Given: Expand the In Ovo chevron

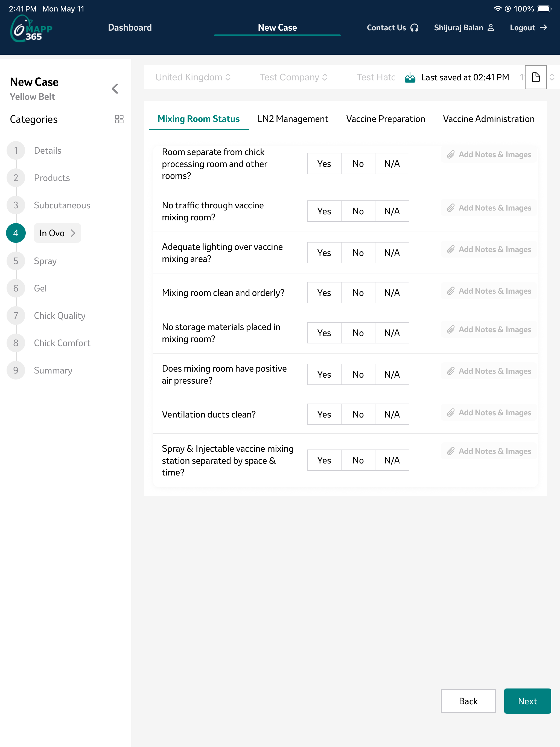Looking at the screenshot, I should 73,233.
